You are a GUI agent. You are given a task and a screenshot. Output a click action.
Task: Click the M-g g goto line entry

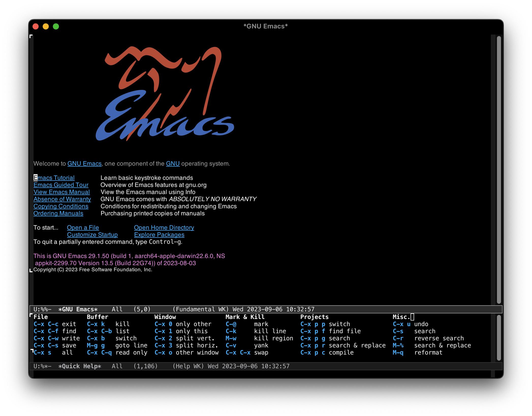(x=117, y=345)
